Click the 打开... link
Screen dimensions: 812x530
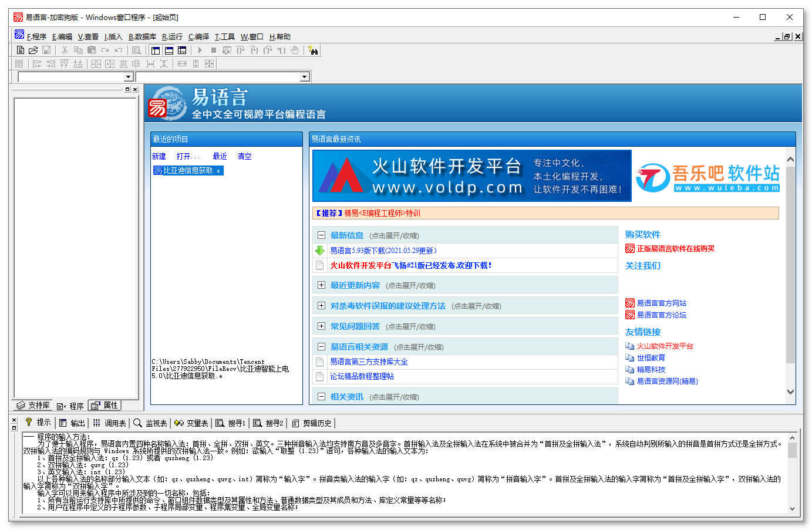(188, 156)
